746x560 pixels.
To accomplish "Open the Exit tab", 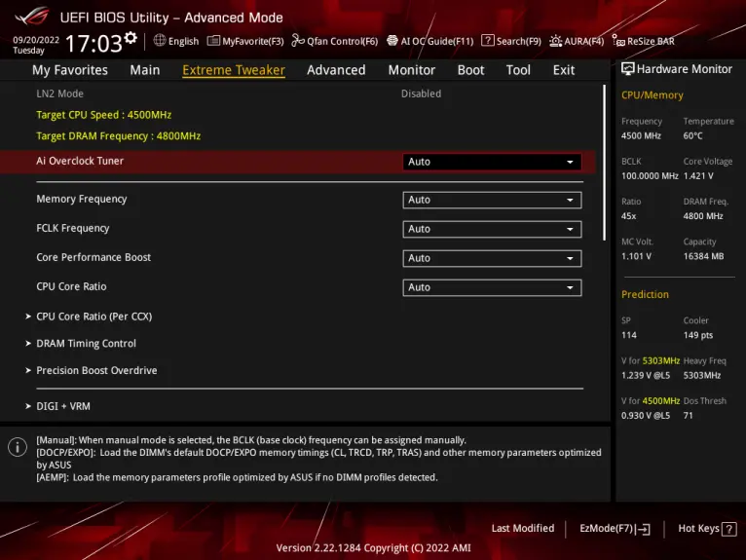I will [x=563, y=70].
